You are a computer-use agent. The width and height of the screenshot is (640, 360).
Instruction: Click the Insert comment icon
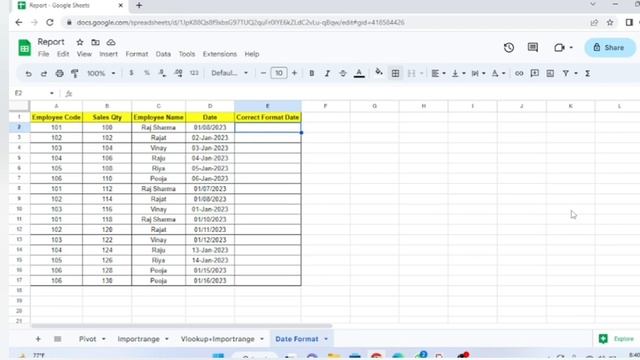(534, 73)
